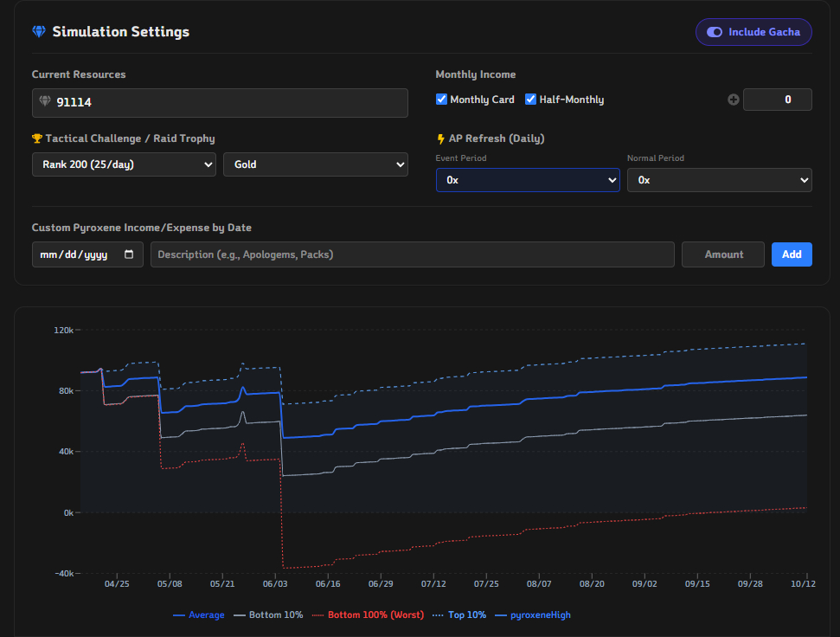Click the Custom Pyroxene Income/Expense by Date heading
This screenshot has width=840, height=637.
click(x=141, y=228)
